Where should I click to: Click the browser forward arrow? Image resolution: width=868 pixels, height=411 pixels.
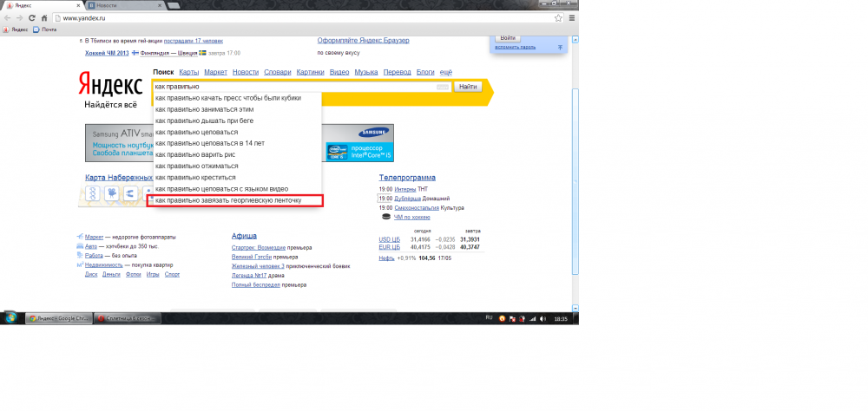20,17
